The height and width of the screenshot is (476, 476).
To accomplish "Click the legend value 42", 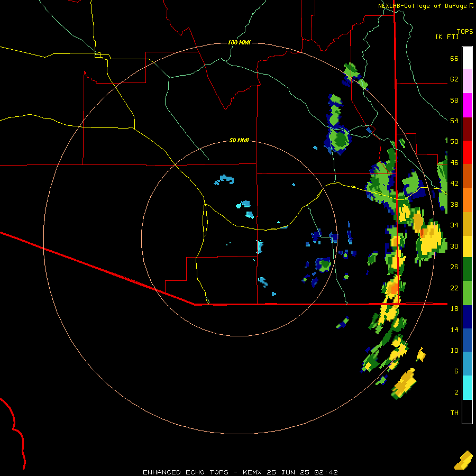I will click(454, 183).
